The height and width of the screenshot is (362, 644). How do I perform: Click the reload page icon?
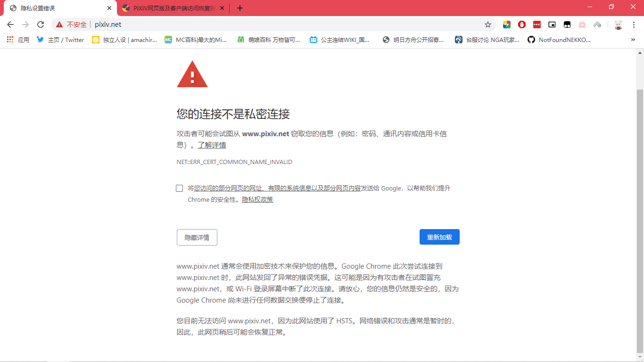tap(41, 25)
